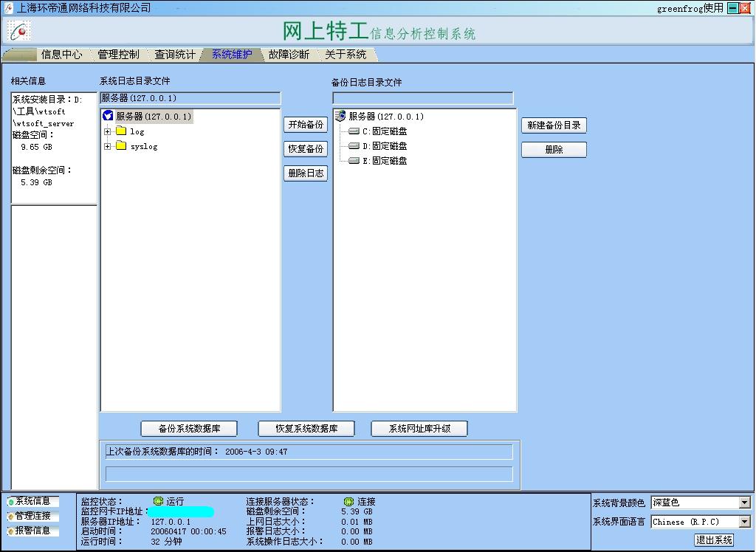Click the green 运行 status icon
This screenshot has height=552, width=756.
[x=158, y=501]
